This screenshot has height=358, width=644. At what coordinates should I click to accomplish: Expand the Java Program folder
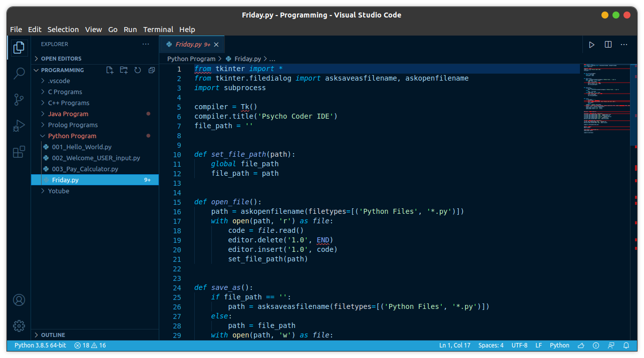click(95, 114)
